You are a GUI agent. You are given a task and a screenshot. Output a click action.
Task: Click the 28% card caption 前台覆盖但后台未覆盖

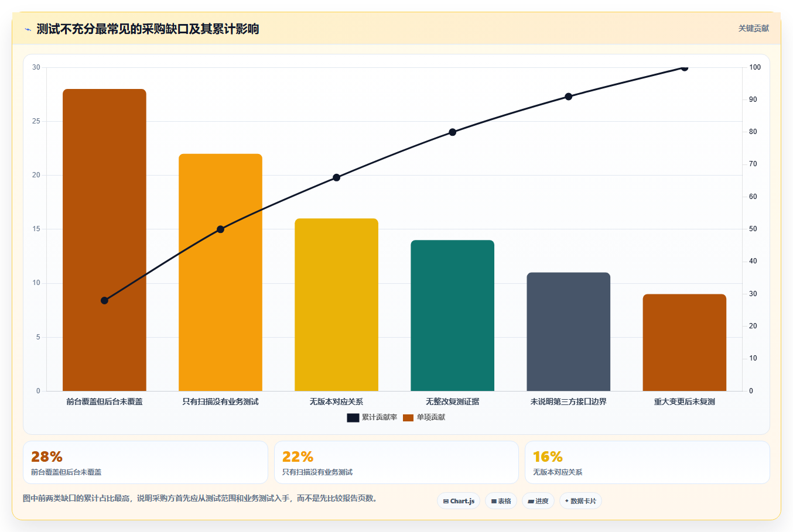point(66,472)
